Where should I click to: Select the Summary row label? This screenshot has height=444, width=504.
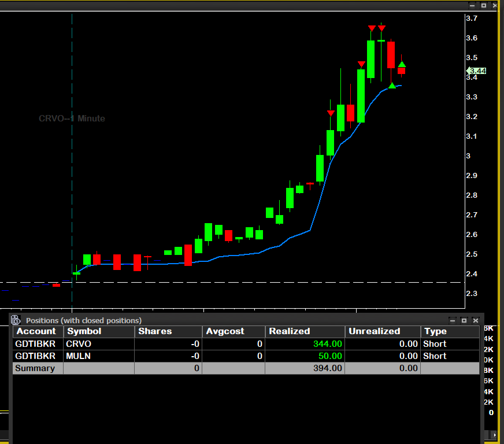[x=35, y=368]
